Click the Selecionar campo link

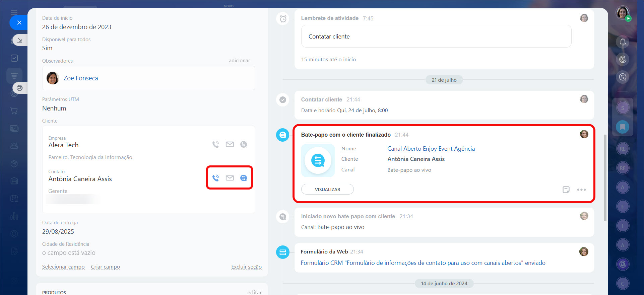click(x=63, y=267)
